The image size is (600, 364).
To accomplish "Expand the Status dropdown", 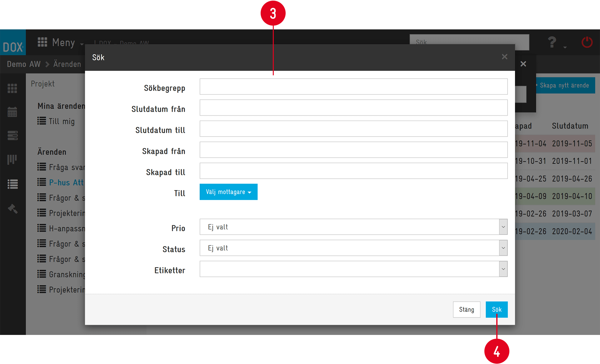I will click(x=353, y=248).
